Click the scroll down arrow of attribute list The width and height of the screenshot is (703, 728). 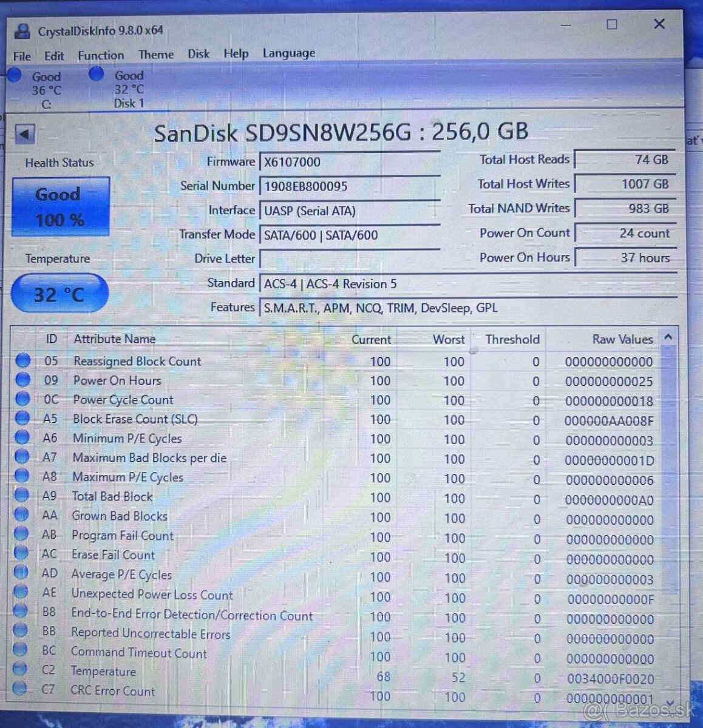[x=669, y=702]
